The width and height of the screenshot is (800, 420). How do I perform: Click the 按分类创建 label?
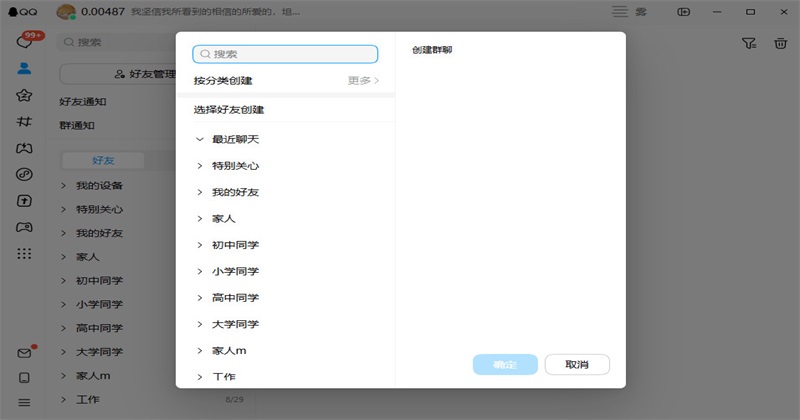[x=223, y=81]
